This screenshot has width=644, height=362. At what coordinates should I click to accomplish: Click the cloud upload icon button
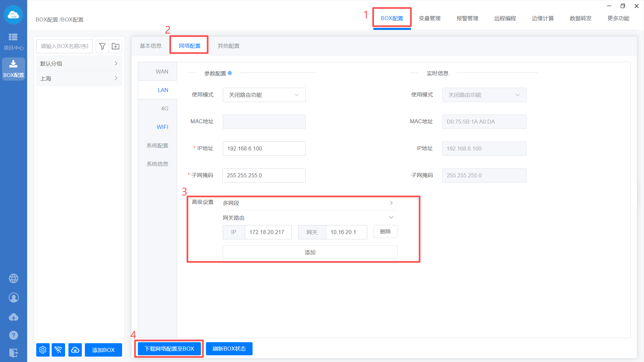(x=75, y=350)
